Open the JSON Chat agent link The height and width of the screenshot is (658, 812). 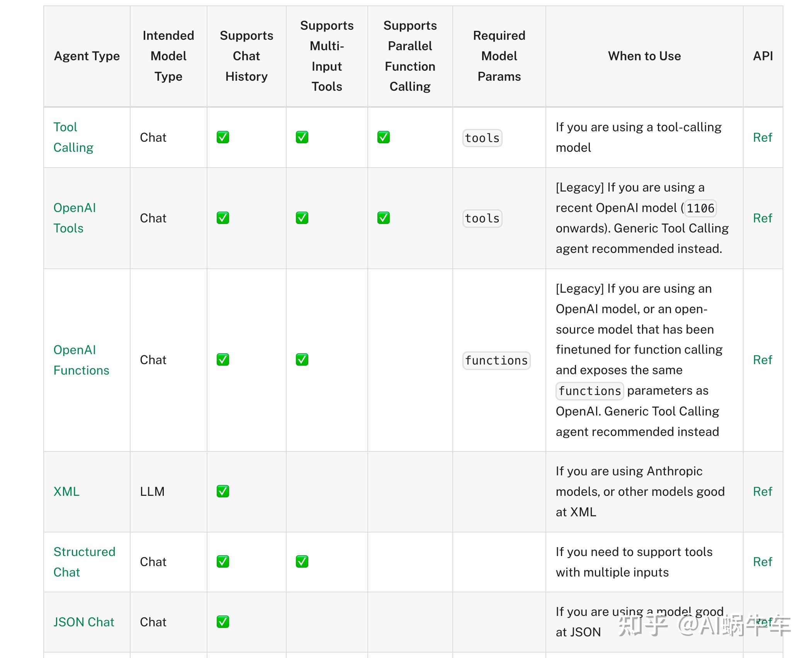[83, 622]
